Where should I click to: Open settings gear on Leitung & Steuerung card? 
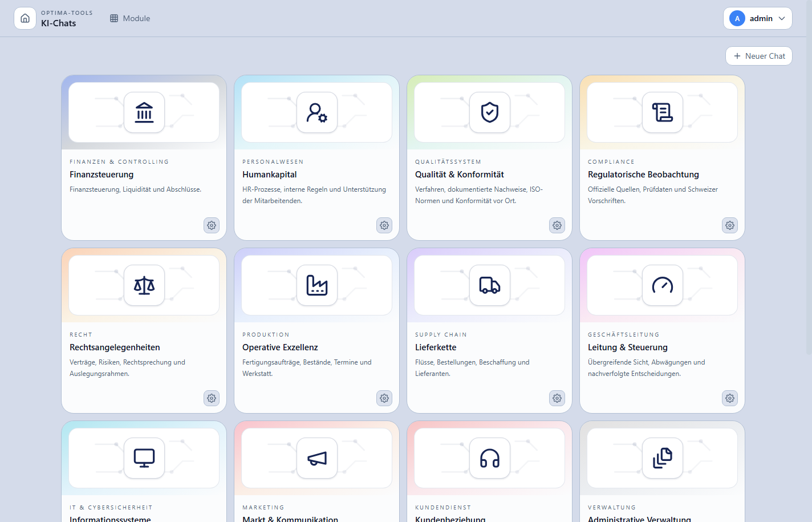tap(730, 398)
